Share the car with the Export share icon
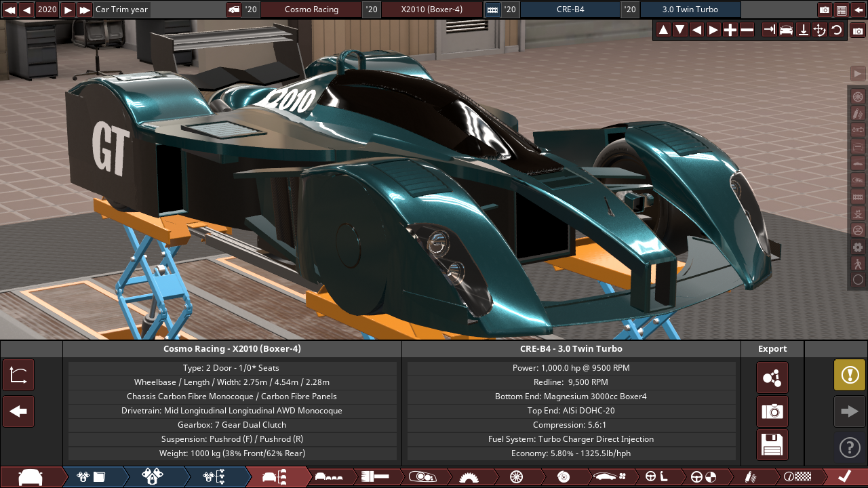This screenshot has height=488, width=868. point(772,378)
